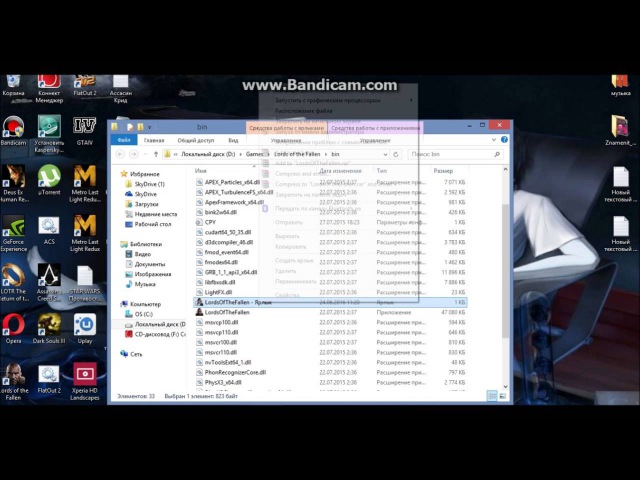
Task: Click the refresh button in address bar
Action: 396,154
